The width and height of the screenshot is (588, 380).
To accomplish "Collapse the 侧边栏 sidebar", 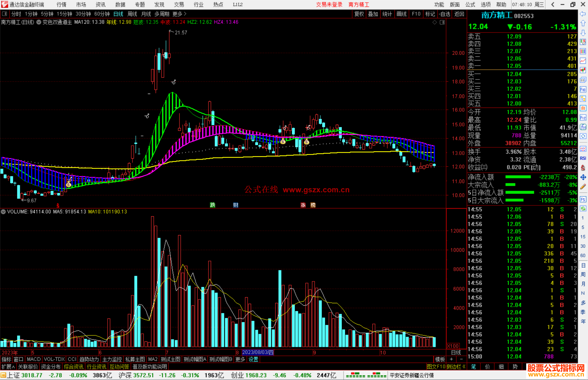I will (x=456, y=367).
